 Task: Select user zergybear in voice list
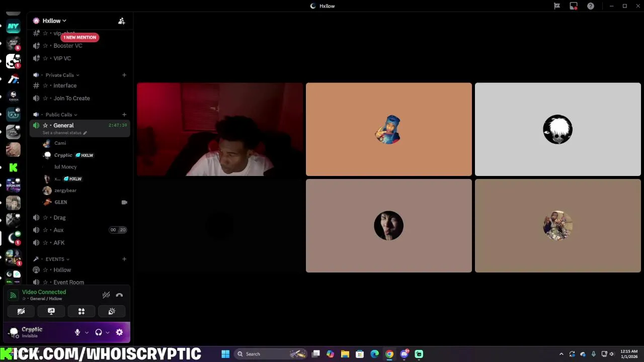tap(65, 191)
